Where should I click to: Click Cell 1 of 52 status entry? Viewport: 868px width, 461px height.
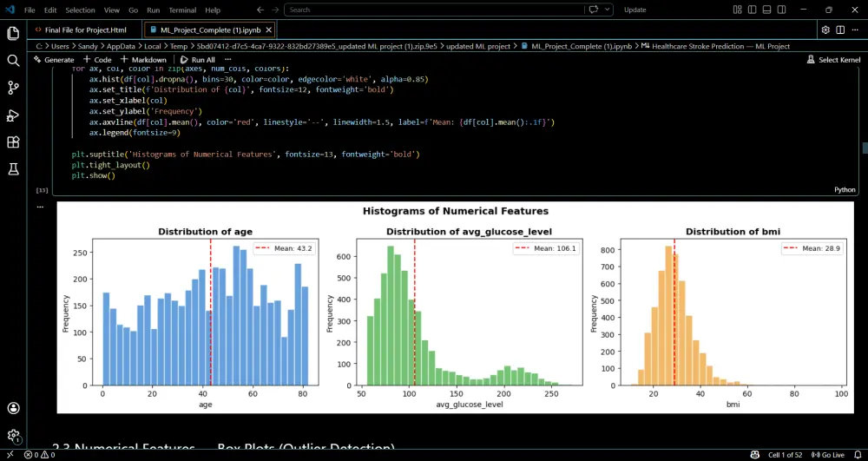pos(785,455)
